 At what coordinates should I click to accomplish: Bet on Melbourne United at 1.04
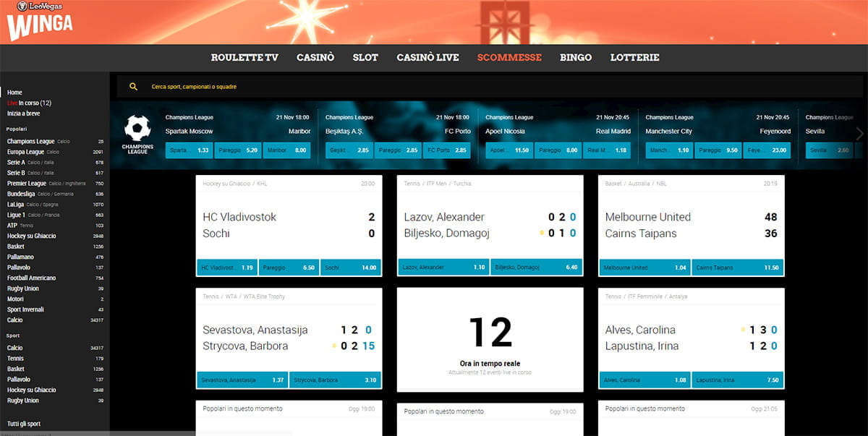click(x=645, y=268)
